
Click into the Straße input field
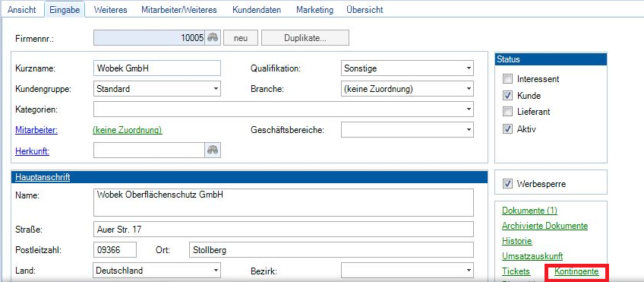click(x=283, y=230)
